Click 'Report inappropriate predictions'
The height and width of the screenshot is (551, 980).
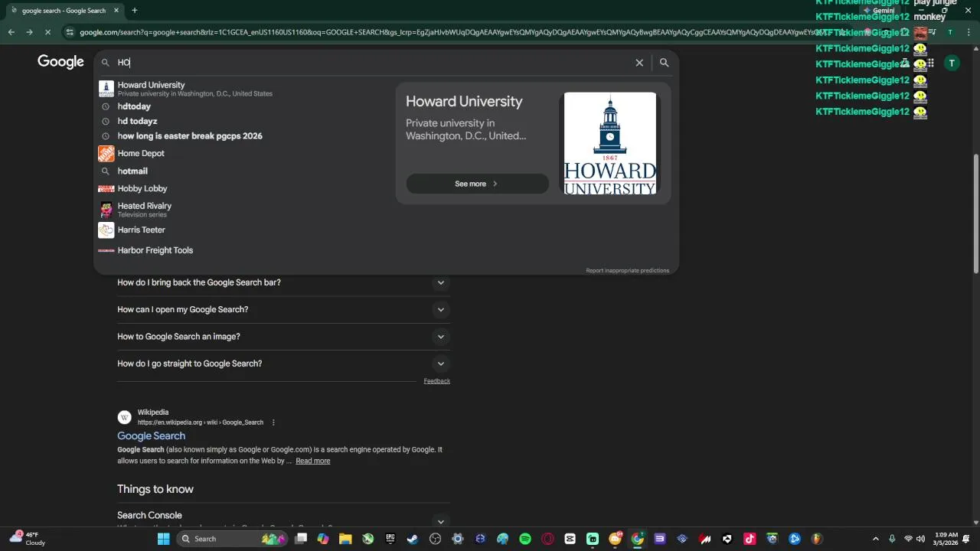[x=627, y=270]
